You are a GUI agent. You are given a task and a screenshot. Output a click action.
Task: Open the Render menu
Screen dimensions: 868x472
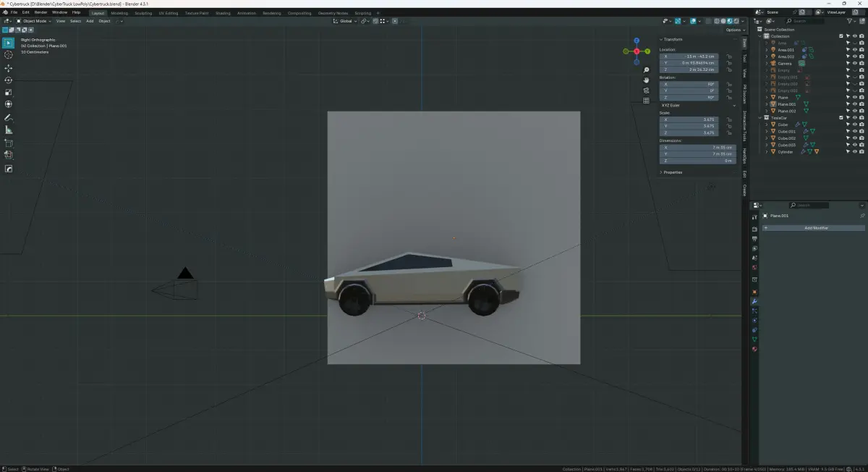tap(41, 12)
